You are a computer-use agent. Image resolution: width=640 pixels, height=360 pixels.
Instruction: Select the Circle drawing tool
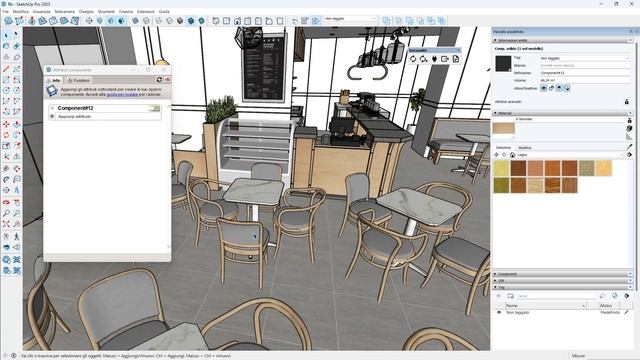6,90
